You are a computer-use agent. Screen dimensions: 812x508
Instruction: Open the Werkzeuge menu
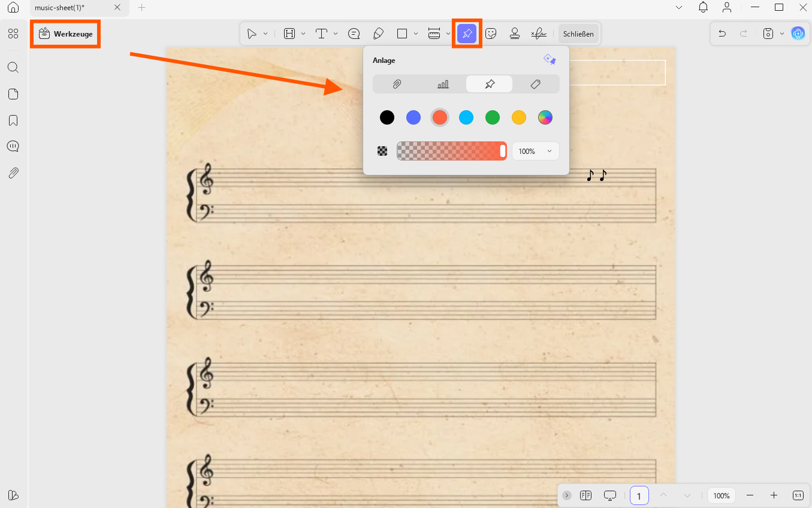coord(65,34)
